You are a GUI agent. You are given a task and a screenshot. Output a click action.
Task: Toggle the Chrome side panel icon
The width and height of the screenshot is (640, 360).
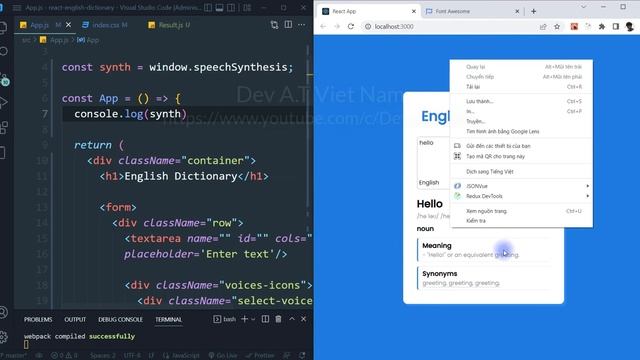coord(616,27)
